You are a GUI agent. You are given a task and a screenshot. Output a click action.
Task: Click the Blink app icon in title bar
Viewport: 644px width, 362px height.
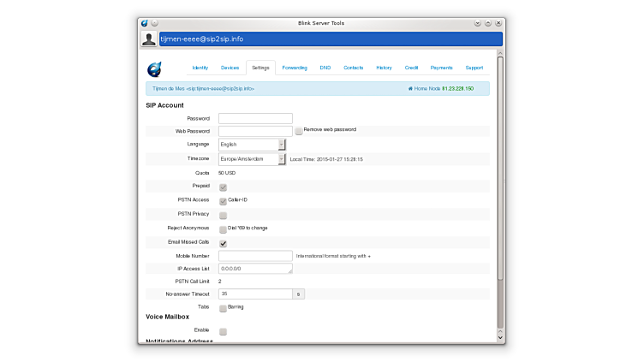click(145, 23)
